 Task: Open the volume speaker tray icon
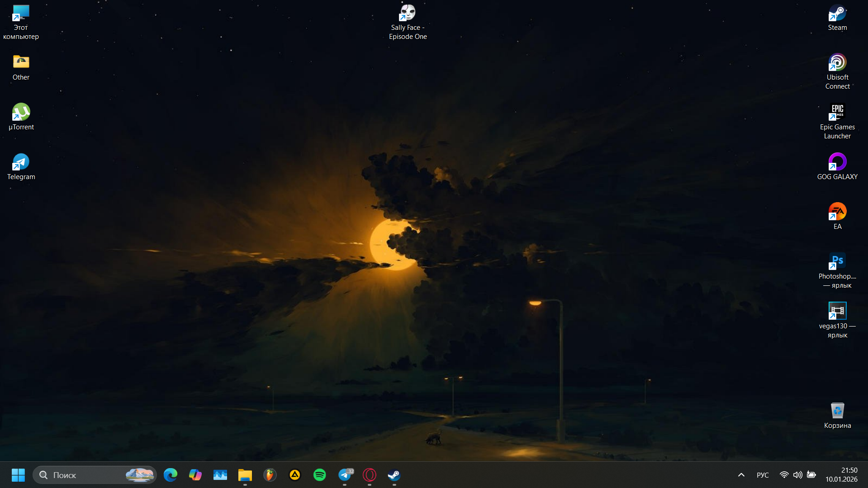tap(798, 475)
